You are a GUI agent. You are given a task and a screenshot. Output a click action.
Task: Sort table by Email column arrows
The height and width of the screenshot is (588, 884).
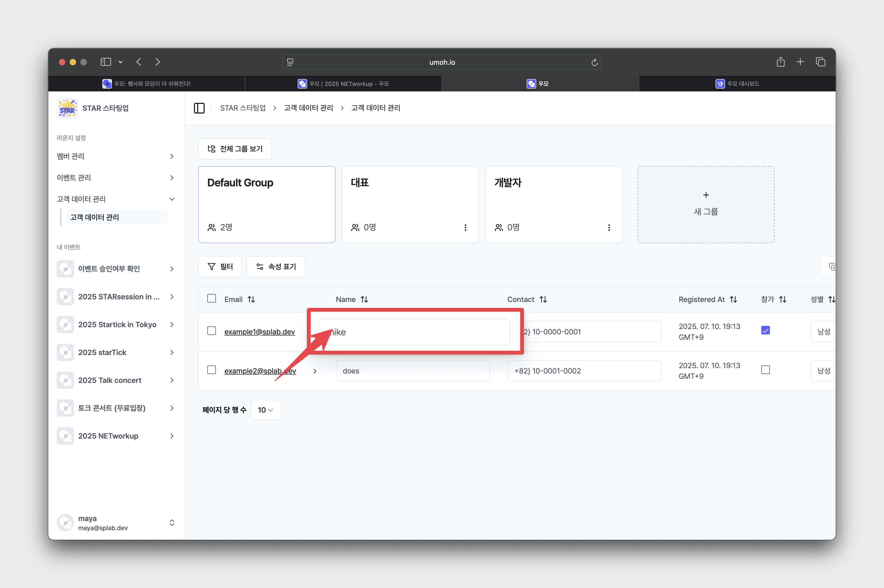coord(251,299)
